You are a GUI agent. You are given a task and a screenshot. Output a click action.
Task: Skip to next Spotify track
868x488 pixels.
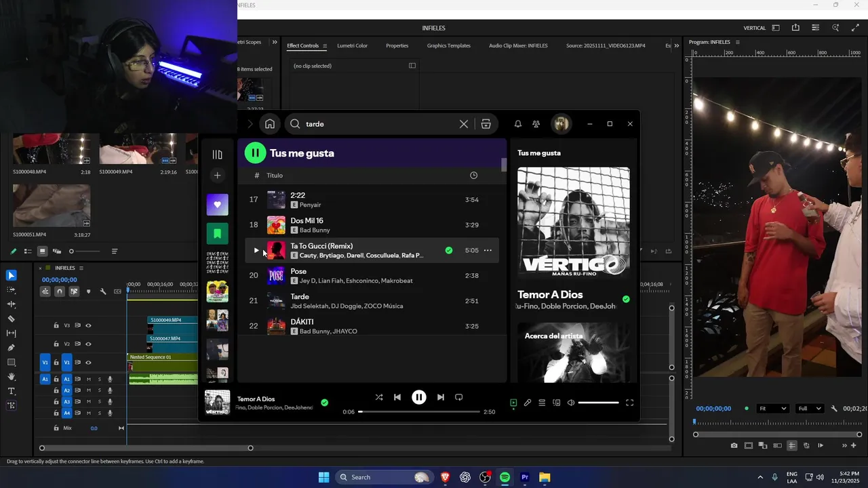(440, 397)
